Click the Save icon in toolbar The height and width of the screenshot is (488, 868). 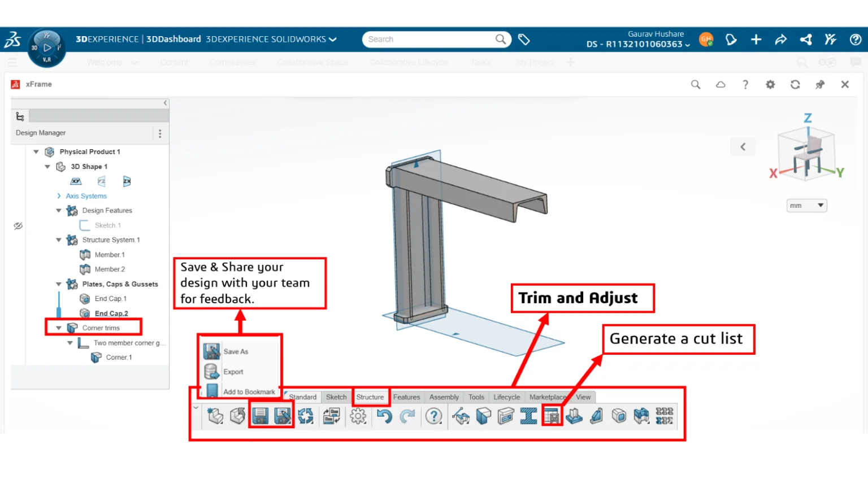click(x=260, y=416)
